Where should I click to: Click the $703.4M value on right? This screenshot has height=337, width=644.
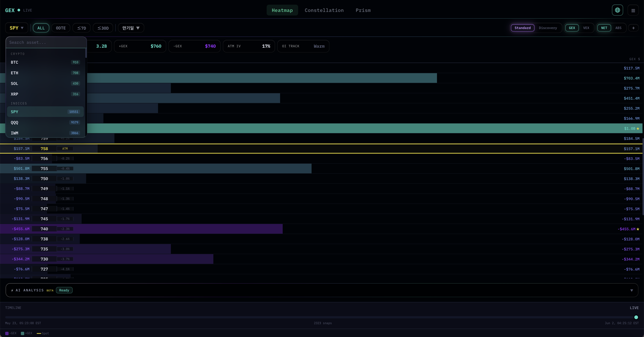point(632,78)
